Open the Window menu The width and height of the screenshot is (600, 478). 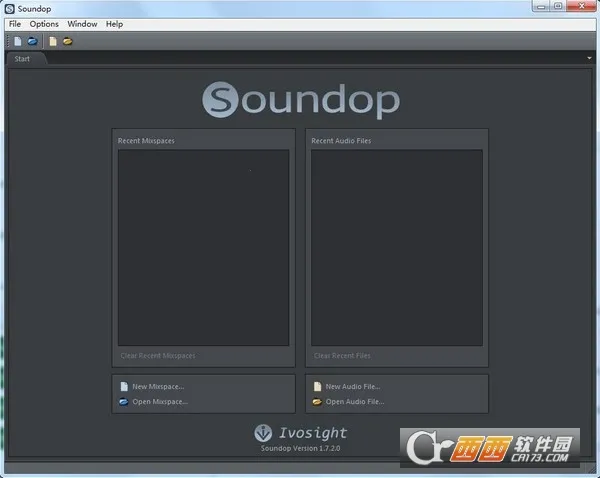click(82, 24)
